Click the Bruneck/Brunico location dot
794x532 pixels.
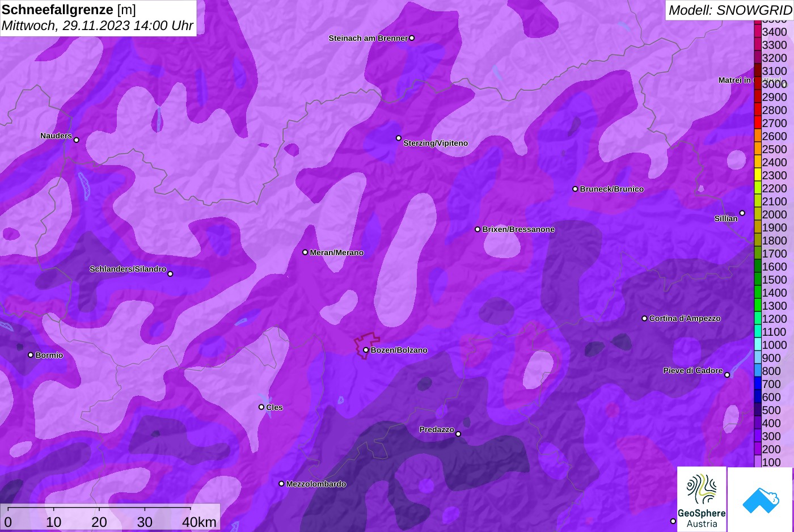575,189
